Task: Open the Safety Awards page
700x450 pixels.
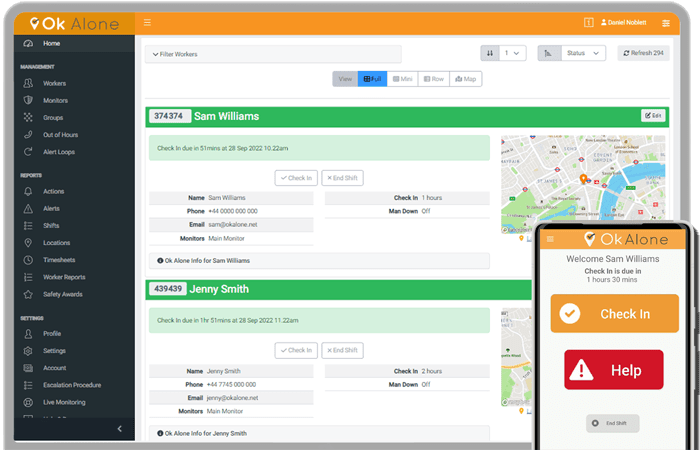Action: (62, 294)
